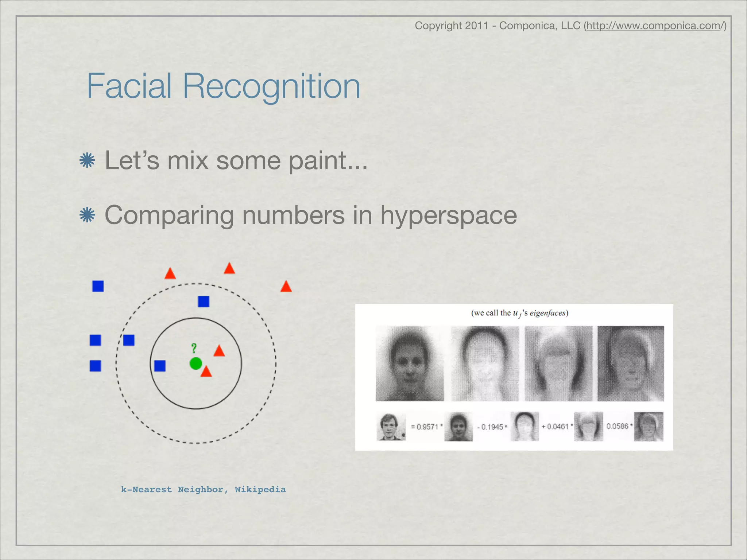Select the first large eigenface image
Viewport: 747px width, 560px height.
410,363
